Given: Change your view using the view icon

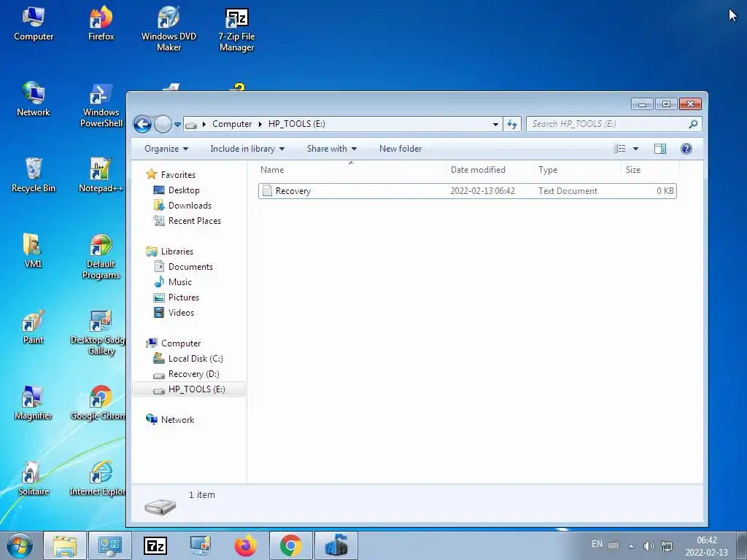Looking at the screenshot, I should point(620,149).
